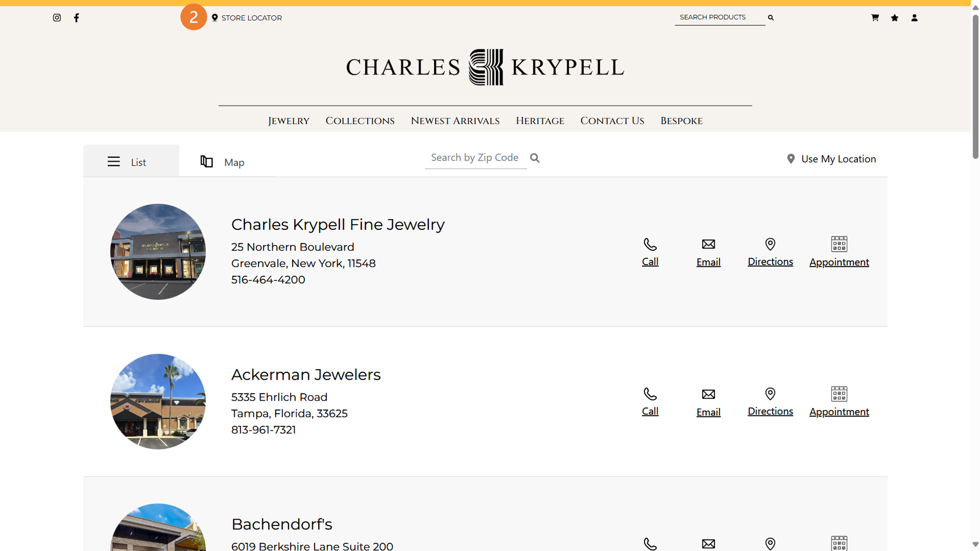Open the Instagram social icon
The width and height of the screenshot is (980, 551).
tap(57, 18)
